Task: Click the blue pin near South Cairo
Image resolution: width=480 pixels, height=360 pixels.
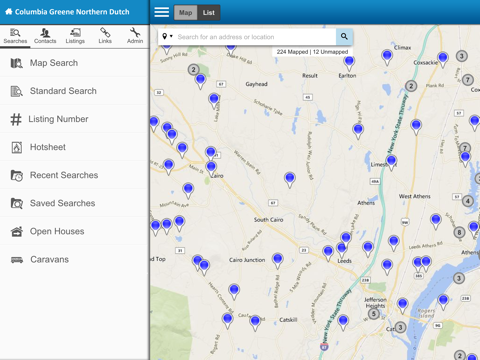Action: click(x=290, y=179)
